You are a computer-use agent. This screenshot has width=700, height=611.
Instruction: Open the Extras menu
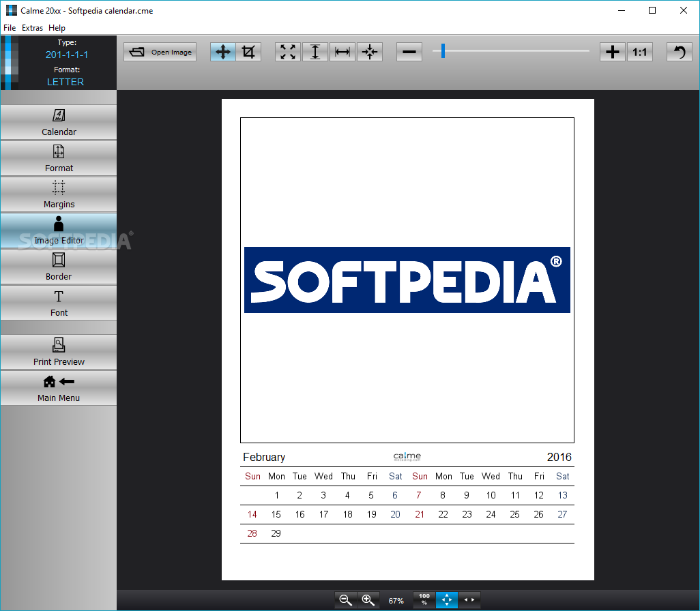32,28
